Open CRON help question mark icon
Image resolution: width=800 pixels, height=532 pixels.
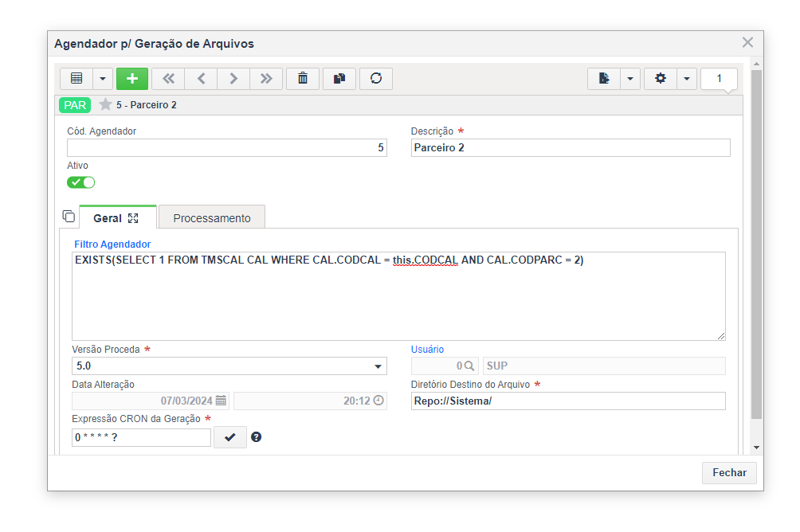click(x=256, y=437)
